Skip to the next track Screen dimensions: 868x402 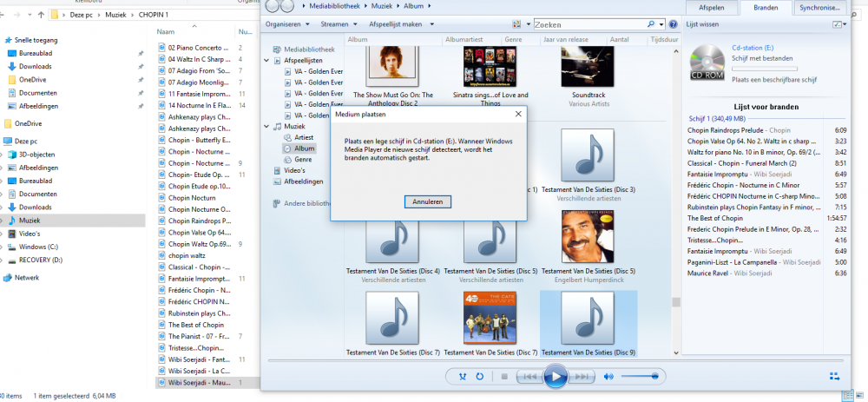click(x=582, y=376)
